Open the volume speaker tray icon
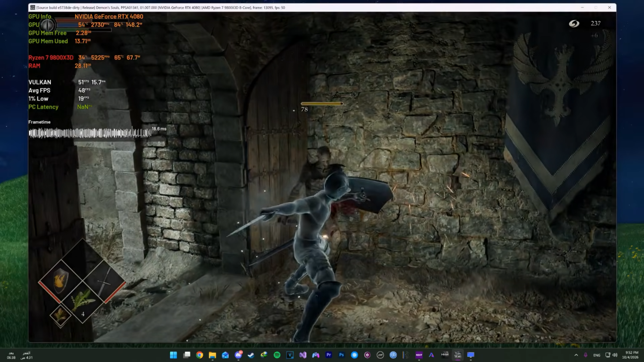 pyautogui.click(x=615, y=355)
